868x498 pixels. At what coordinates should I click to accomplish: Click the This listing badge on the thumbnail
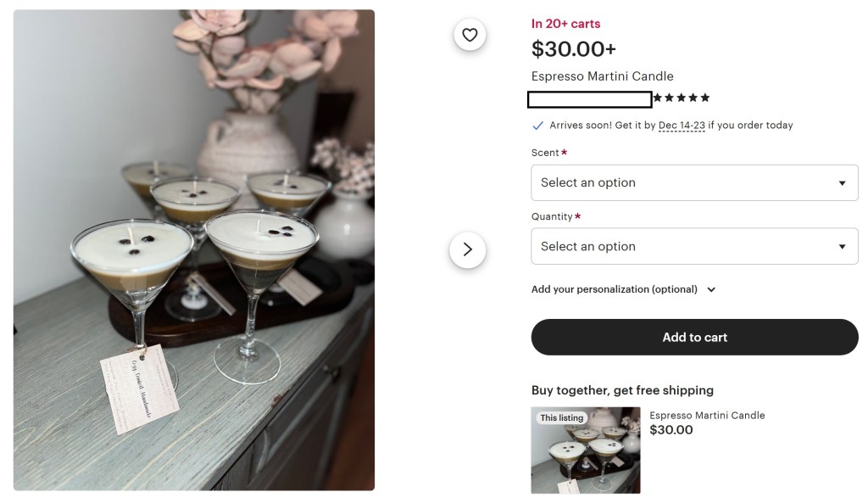click(x=561, y=417)
